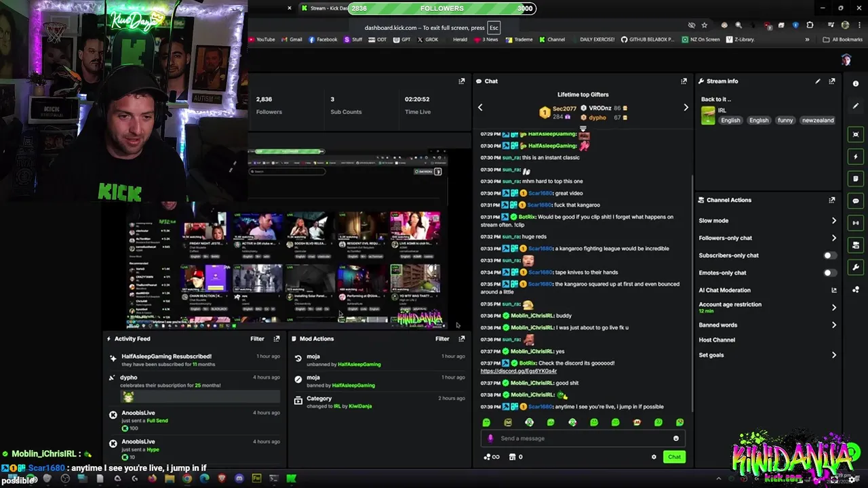The height and width of the screenshot is (488, 868).
Task: Open Facebook bookmark
Action: pyautogui.click(x=323, y=39)
